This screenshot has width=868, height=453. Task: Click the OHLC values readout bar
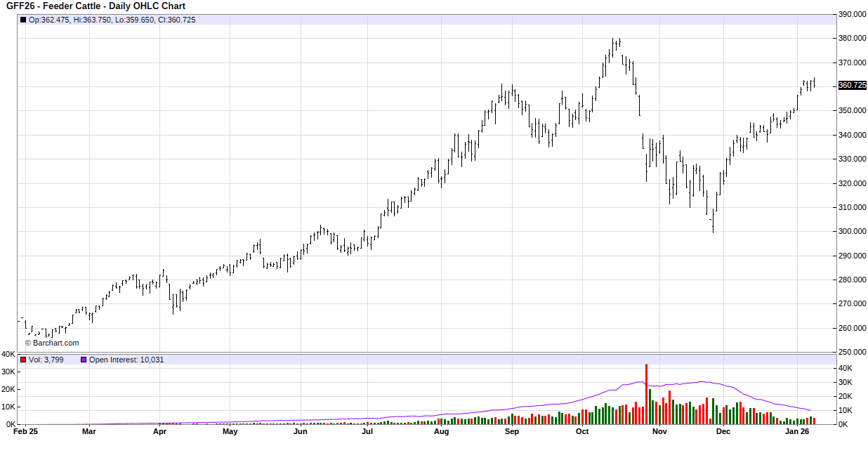click(112, 20)
